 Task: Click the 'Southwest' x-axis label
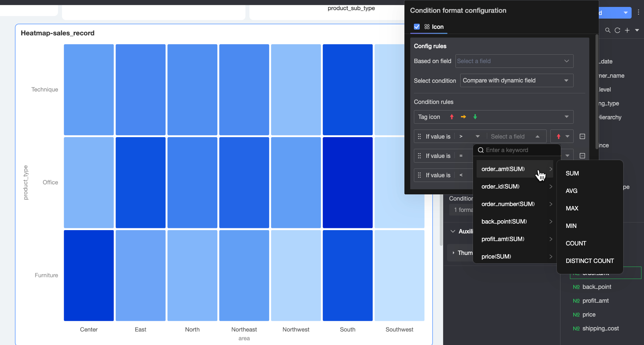point(399,330)
